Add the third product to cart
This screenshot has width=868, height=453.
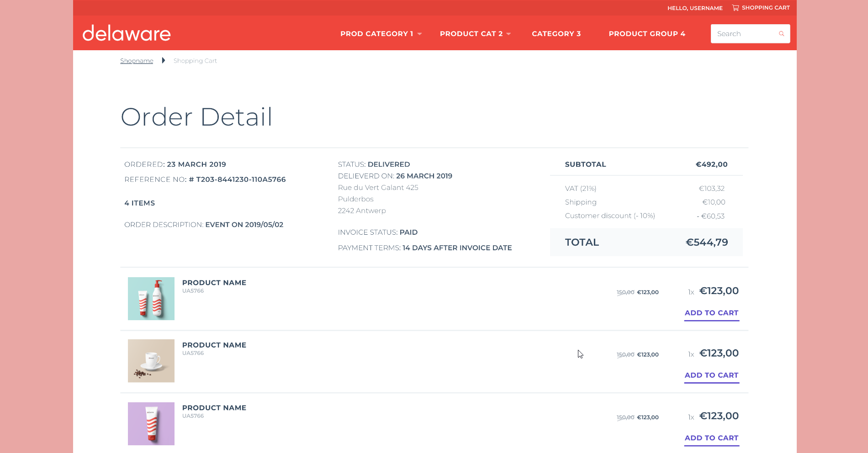[x=711, y=438]
